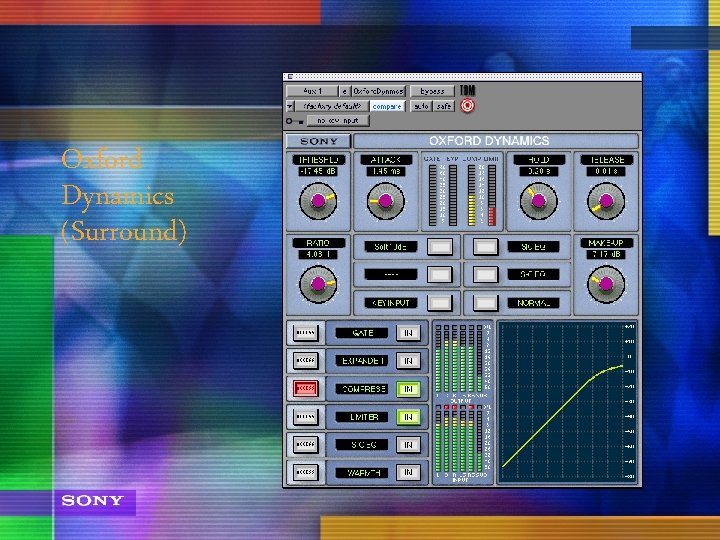Click the slide's SONY logo at bottom left
The image size is (720, 540).
(x=93, y=501)
